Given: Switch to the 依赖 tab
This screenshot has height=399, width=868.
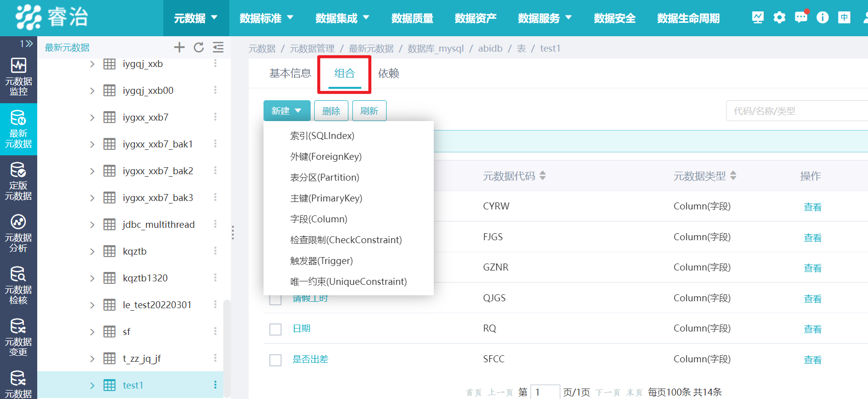Looking at the screenshot, I should pos(389,73).
